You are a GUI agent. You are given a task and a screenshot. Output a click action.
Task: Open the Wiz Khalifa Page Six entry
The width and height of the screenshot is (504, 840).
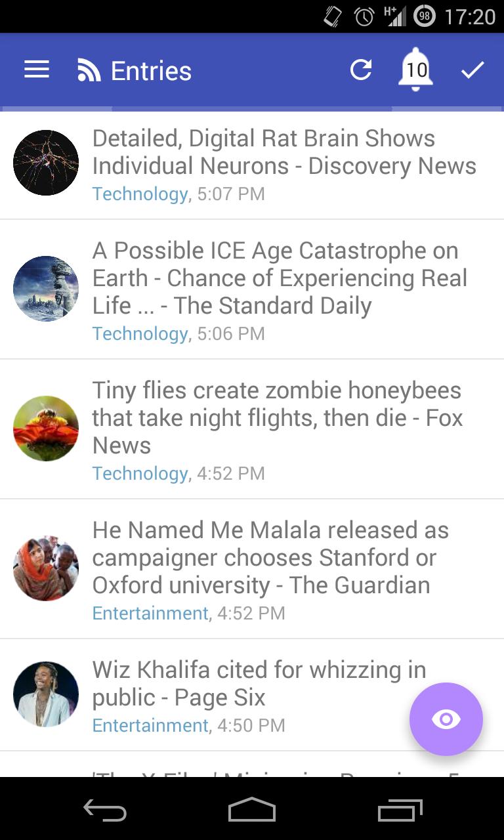coord(259,684)
